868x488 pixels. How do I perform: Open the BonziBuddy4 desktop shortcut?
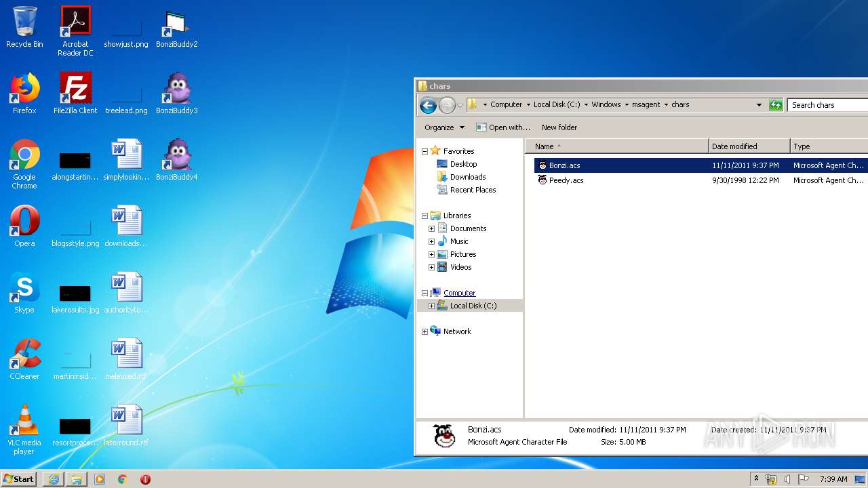(176, 160)
